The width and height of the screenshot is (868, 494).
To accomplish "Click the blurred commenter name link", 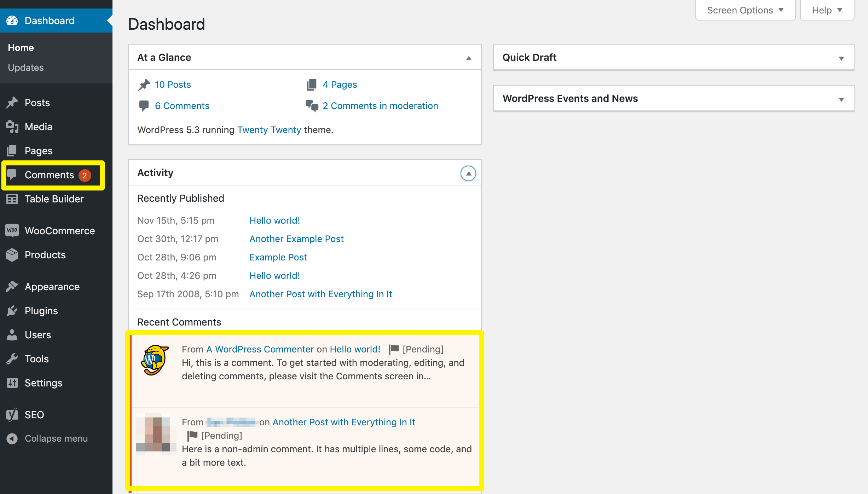I will [231, 422].
